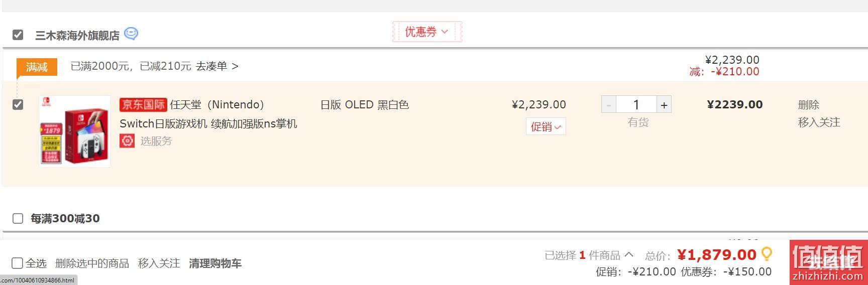Increase quantity with the plus button
868x285 pixels.
664,104
